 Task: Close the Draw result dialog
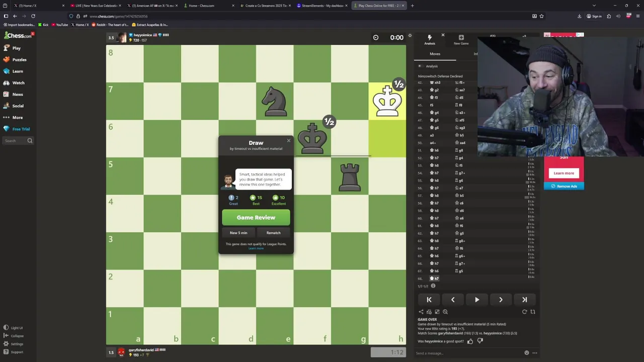(x=289, y=140)
